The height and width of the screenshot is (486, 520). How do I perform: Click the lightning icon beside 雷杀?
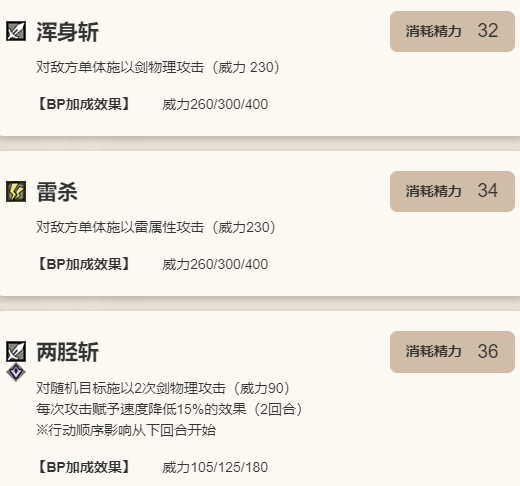coord(16,191)
